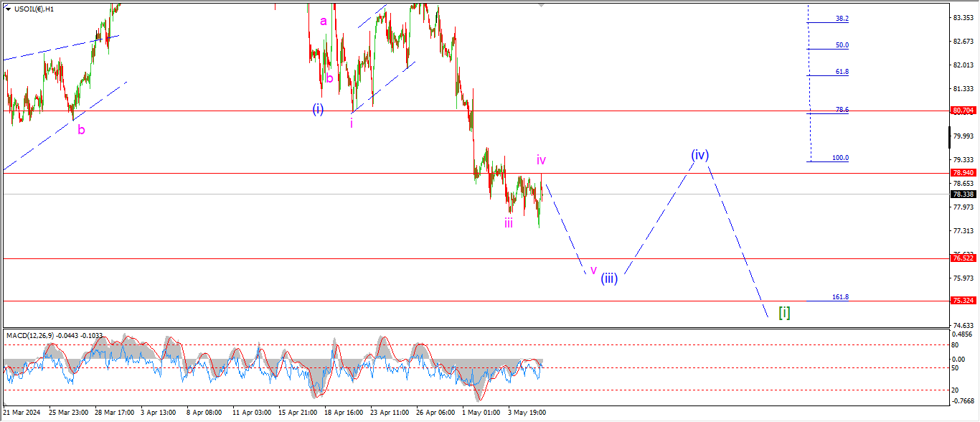Viewport: 980px width, 422px height.
Task: Click the Fibonacci 38.2 level label
Action: [842, 19]
